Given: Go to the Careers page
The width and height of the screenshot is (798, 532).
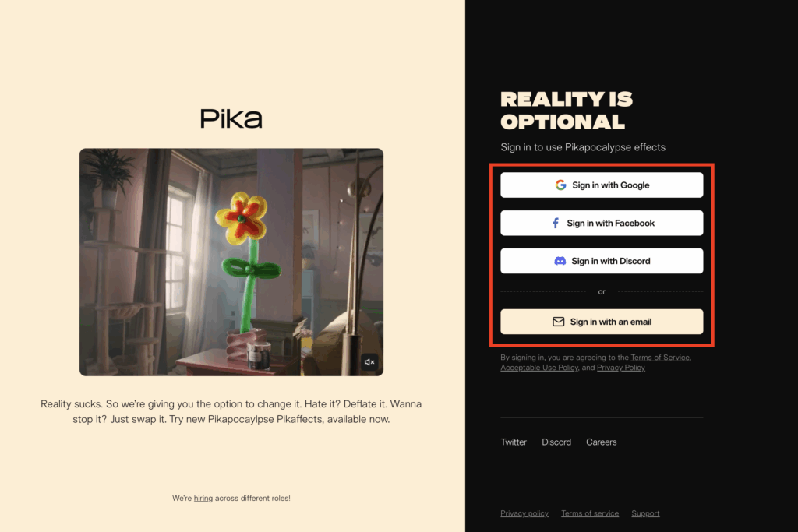Looking at the screenshot, I should click(x=601, y=442).
